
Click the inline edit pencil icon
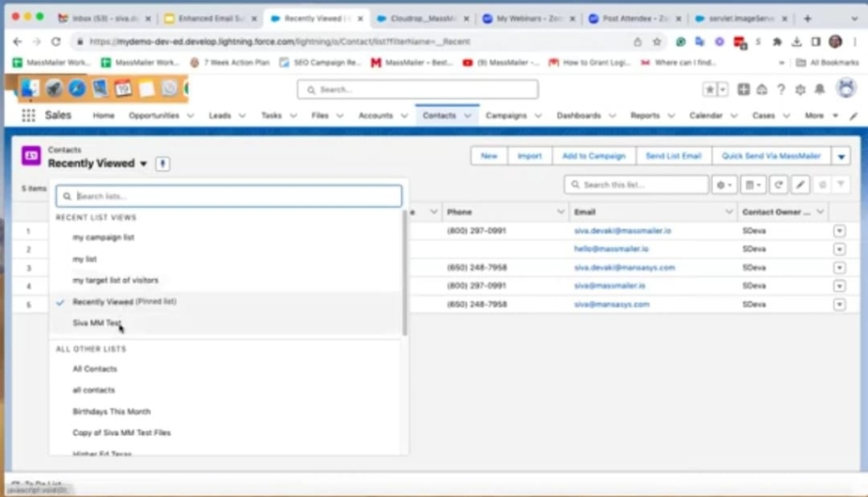pos(800,184)
